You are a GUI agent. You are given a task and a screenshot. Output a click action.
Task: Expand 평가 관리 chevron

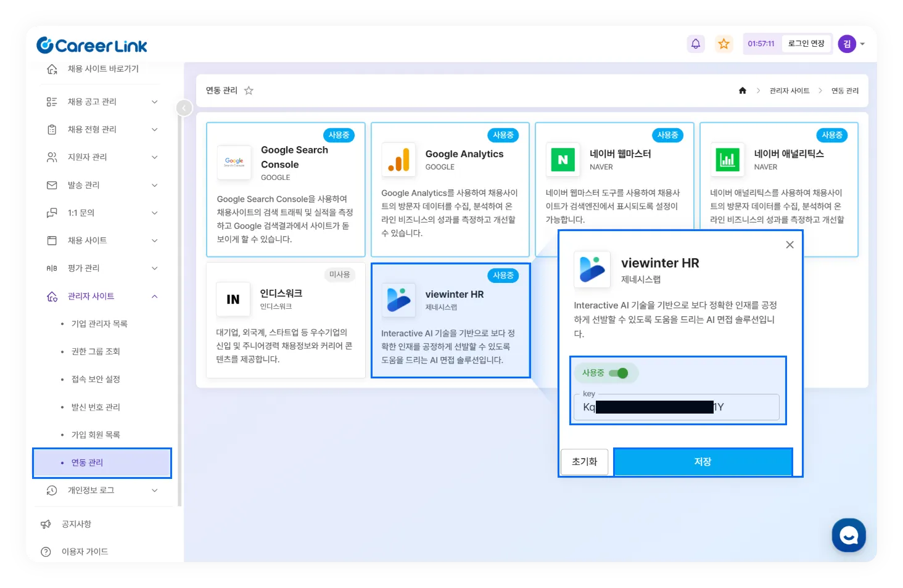coord(155,268)
